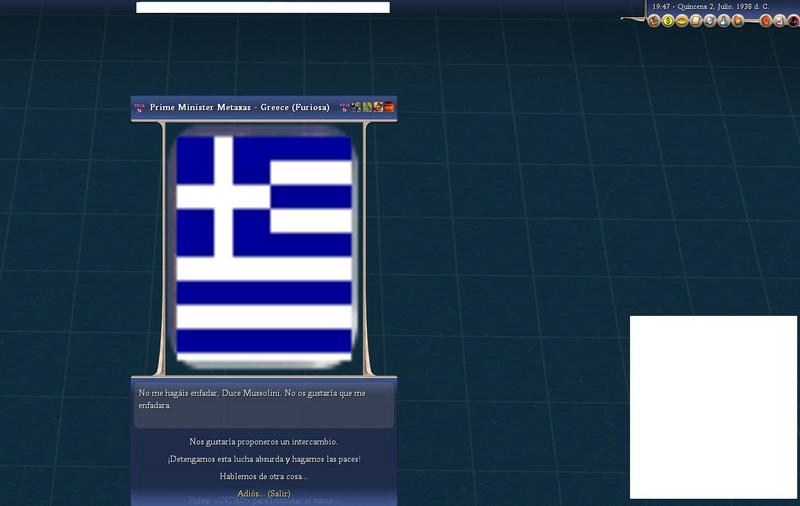This screenshot has width=800, height=506.
Task: Click the rightmost icon in the Metaxas title bar
Action: click(x=389, y=107)
